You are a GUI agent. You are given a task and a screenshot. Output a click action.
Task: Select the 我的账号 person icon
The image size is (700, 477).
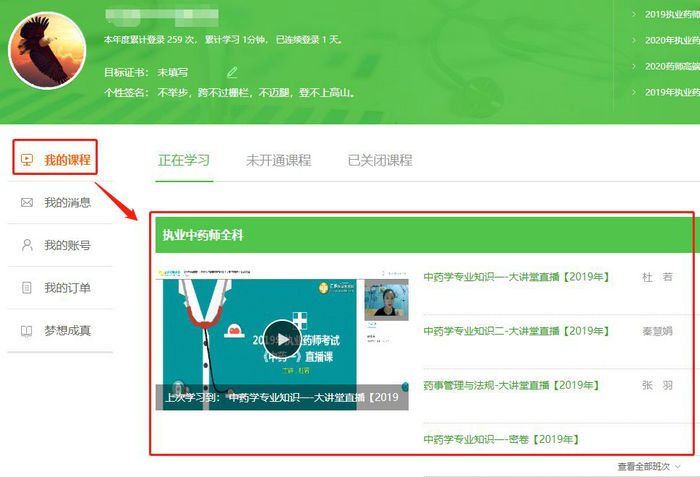point(27,245)
